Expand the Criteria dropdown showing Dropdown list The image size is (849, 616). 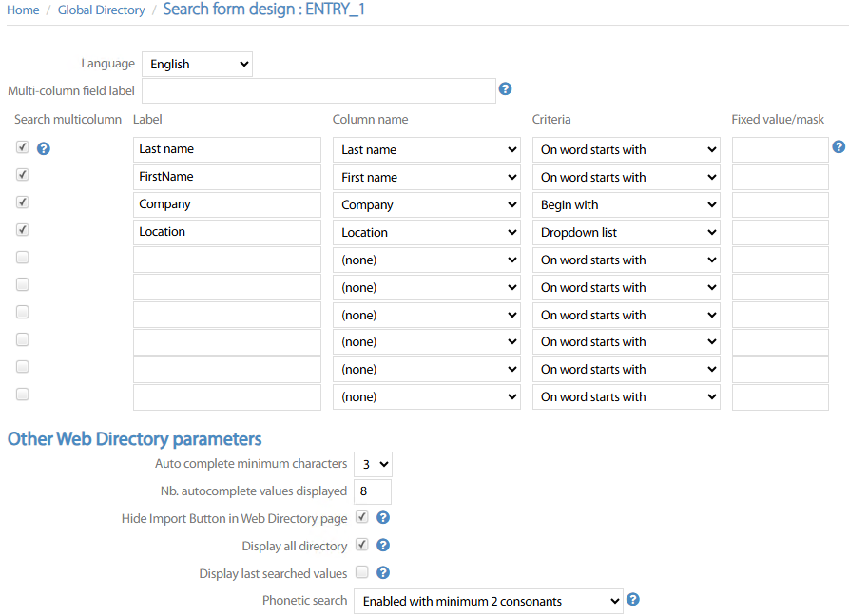(x=626, y=232)
